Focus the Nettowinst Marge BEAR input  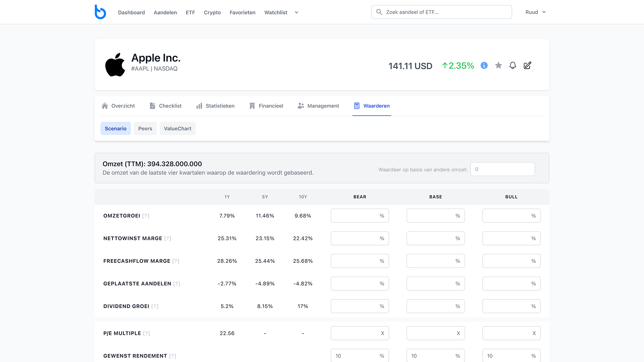360,239
